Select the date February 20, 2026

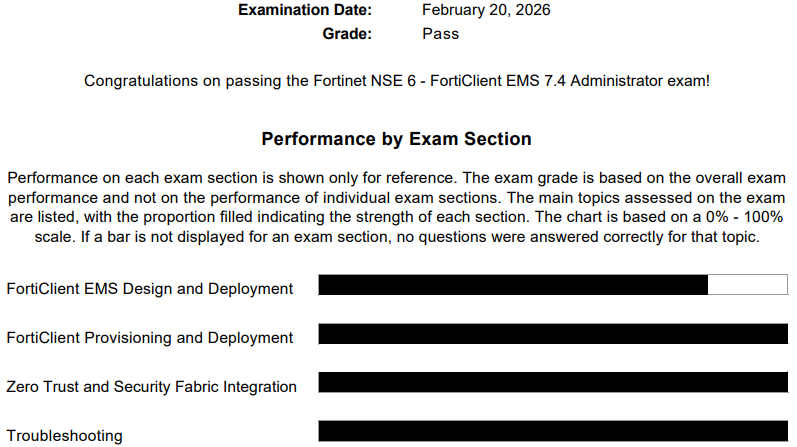(x=486, y=10)
